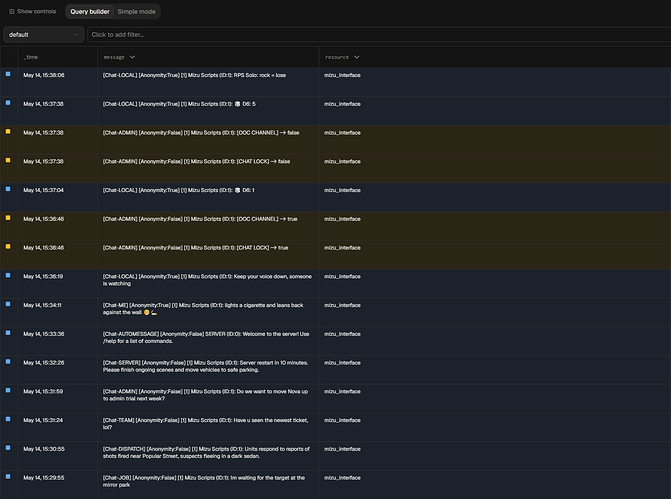Select the D6: 1 dice roll message
Viewport: 671px width, 499px height.
coord(178,190)
